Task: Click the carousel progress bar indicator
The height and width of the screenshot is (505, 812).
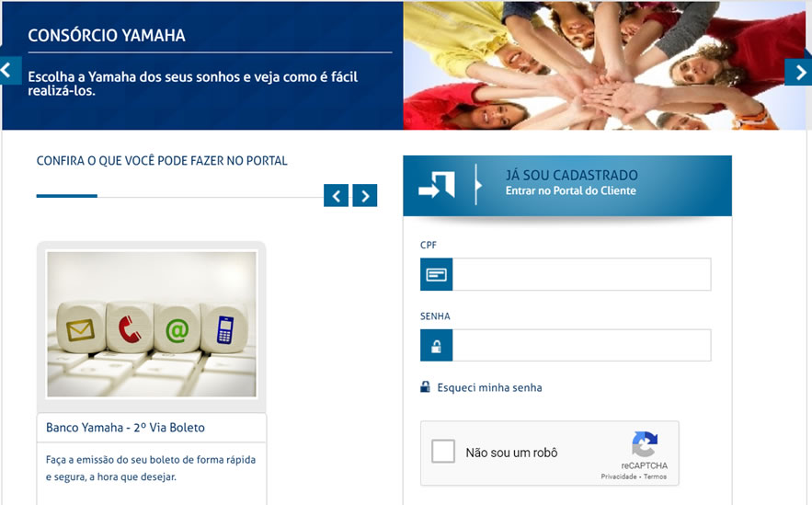Action: click(x=67, y=196)
